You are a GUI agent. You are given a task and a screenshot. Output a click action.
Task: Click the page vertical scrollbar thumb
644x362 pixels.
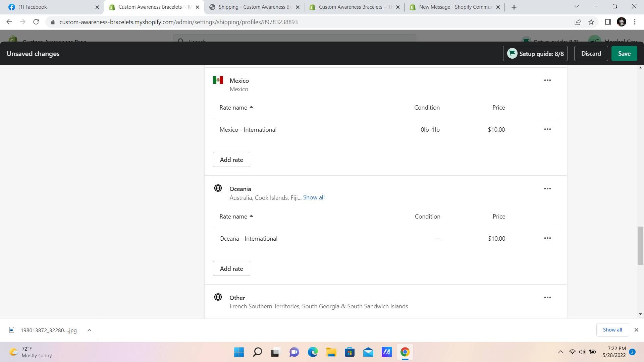click(640, 245)
